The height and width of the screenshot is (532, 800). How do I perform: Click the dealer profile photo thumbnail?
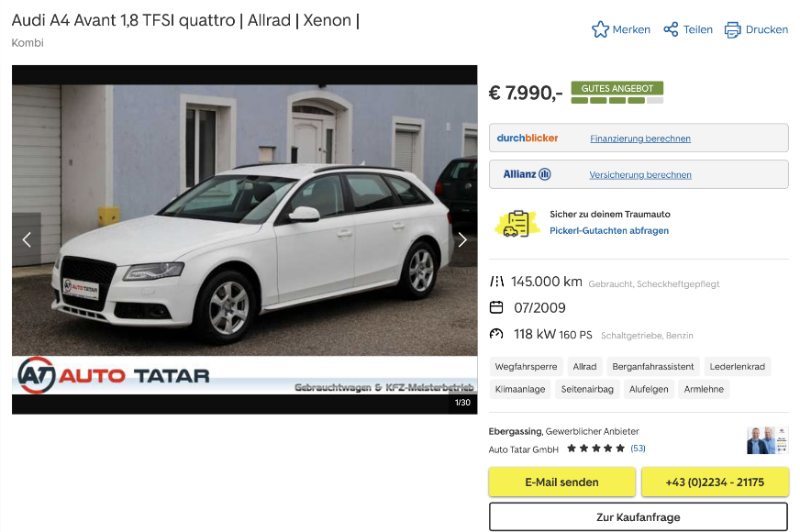click(x=767, y=440)
